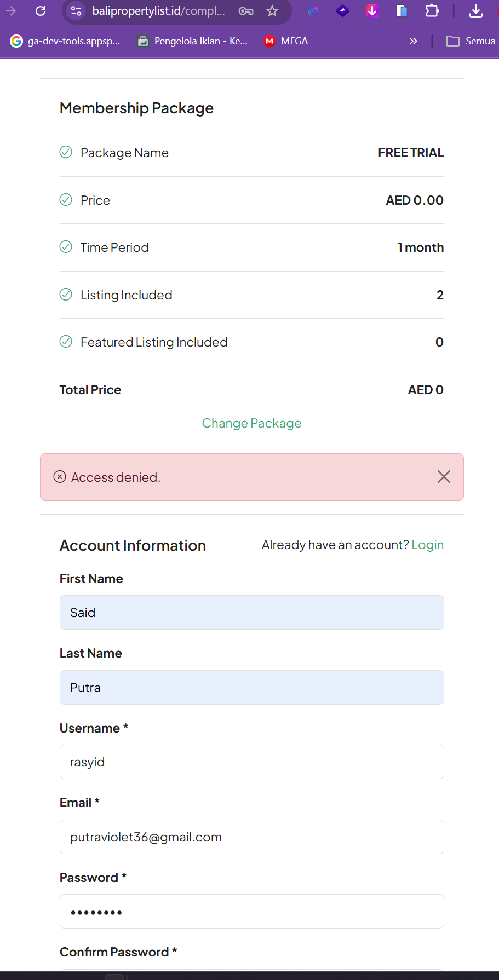Click the check icon beside Time Period

(x=66, y=247)
